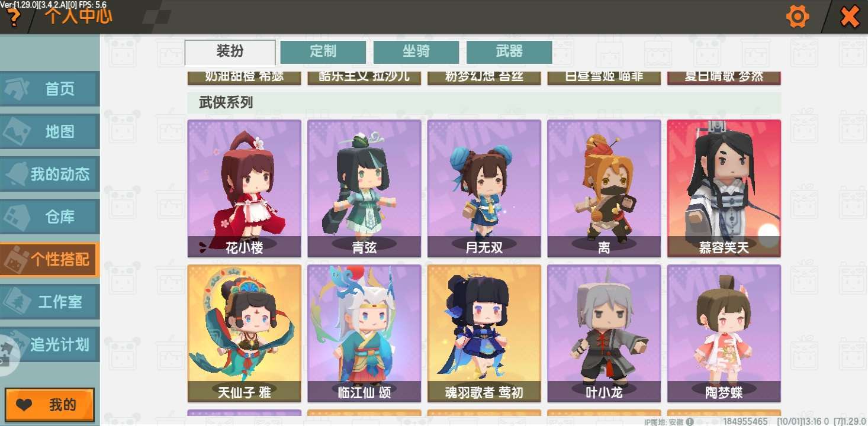Click the warehouse icon beside 仓库
Screen dimensions: 868x426
pyautogui.click(x=17, y=217)
